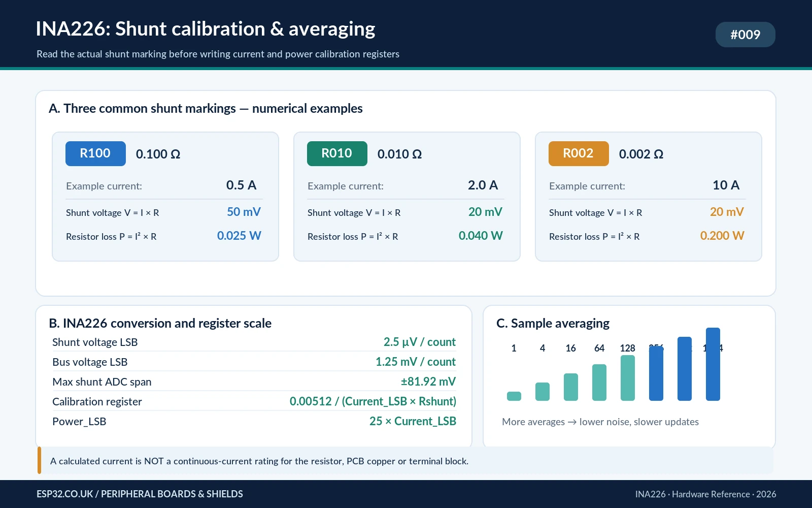Screen dimensions: 812x508
Task: Click the Max shunt ADC span label
Action: [102, 382]
